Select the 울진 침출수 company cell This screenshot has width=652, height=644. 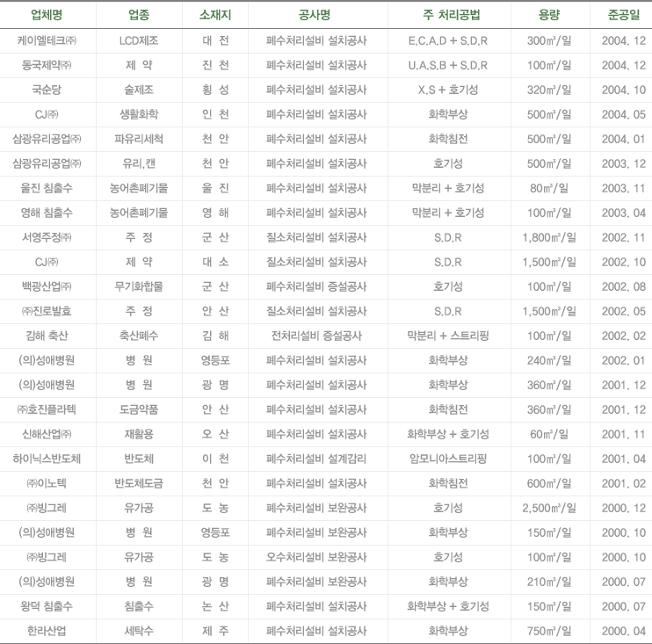(47, 187)
